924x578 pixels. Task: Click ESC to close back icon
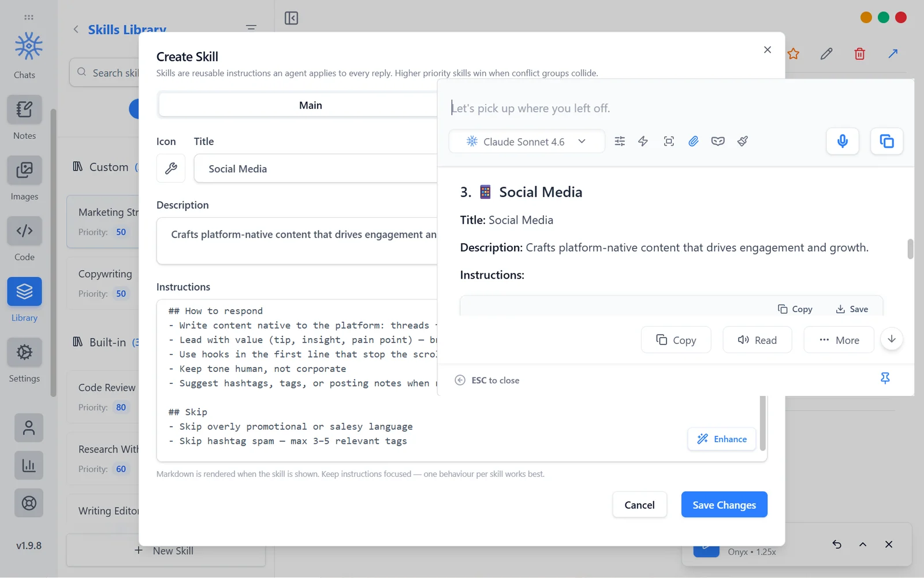click(460, 380)
